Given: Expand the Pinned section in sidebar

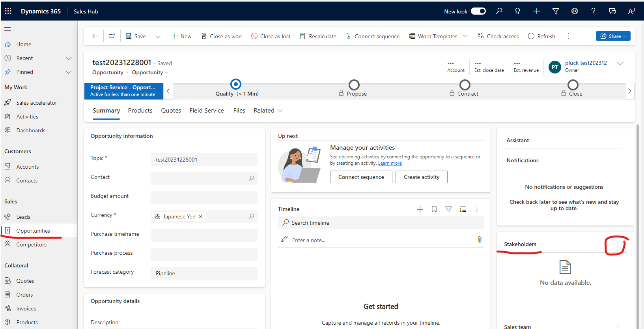Looking at the screenshot, I should point(69,72).
